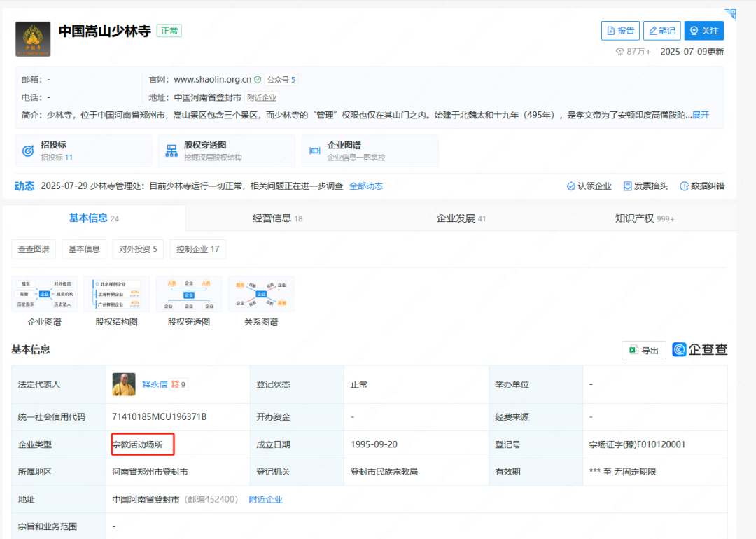Click the 关注 follow button

704,31
